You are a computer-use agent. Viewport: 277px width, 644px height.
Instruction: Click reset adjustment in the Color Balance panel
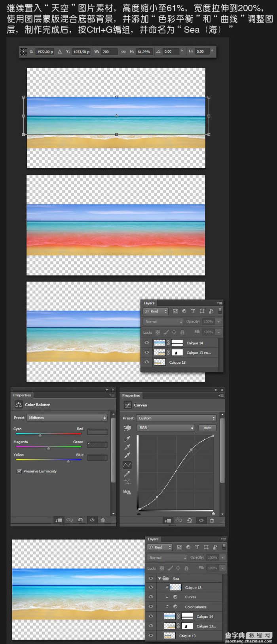80,520
